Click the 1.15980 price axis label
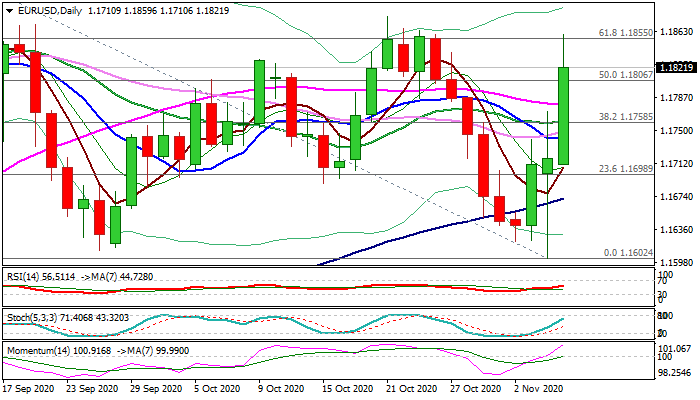The height and width of the screenshot is (400, 700). pos(677,262)
